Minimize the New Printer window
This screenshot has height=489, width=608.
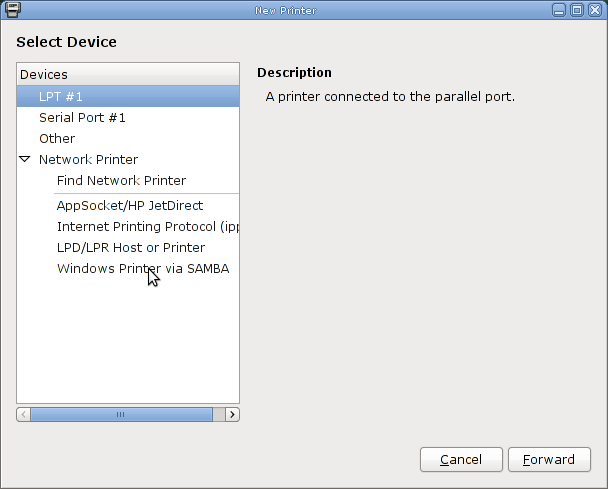[559, 10]
